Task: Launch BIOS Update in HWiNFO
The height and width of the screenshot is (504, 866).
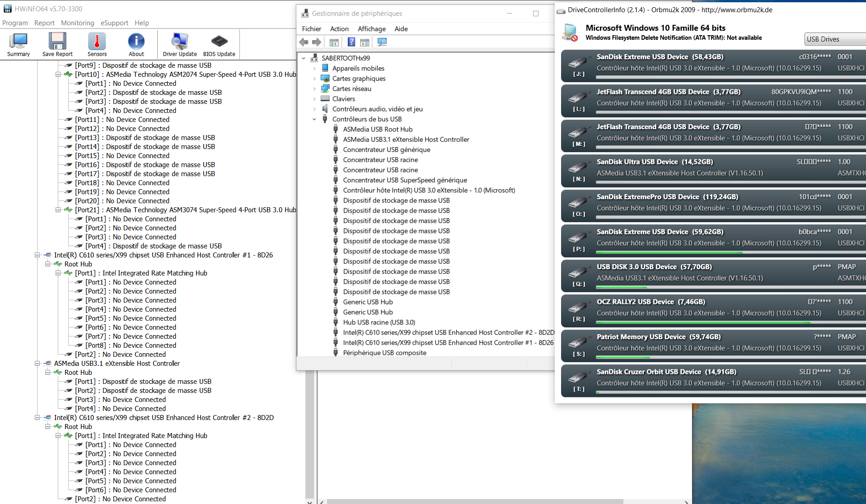Action: (219, 45)
